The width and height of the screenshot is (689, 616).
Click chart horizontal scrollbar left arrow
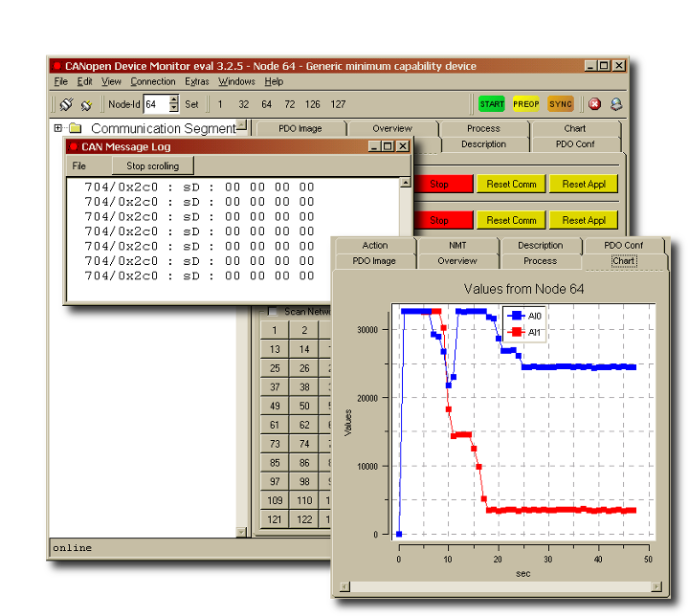click(344, 587)
